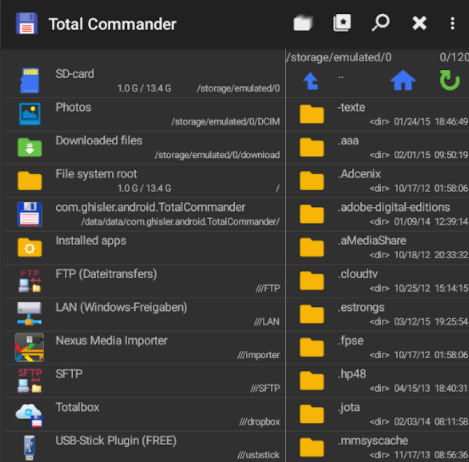This screenshot has height=462, width=469.
Task: Open the SFTP plugin entry
Action: coord(143,381)
